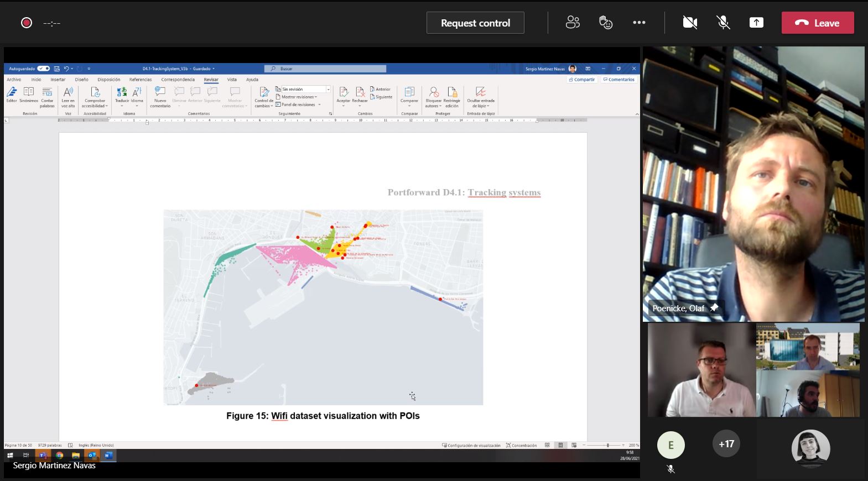Toggle the Autoguardado switch in Word
The height and width of the screenshot is (481, 868).
tap(44, 69)
